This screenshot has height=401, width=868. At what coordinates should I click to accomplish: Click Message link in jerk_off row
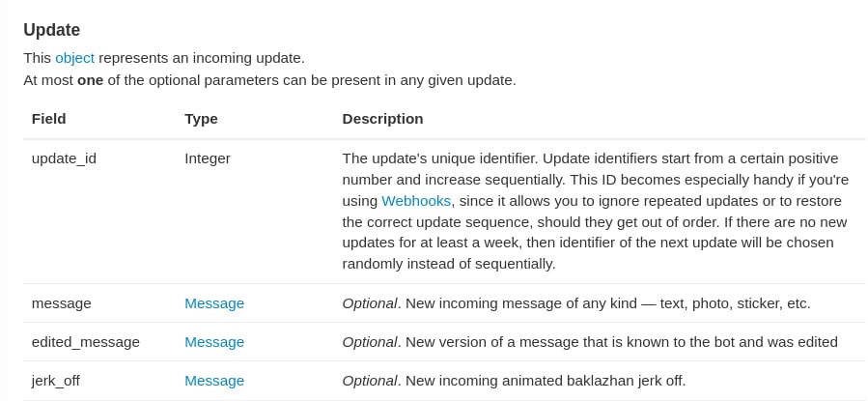[x=214, y=381]
